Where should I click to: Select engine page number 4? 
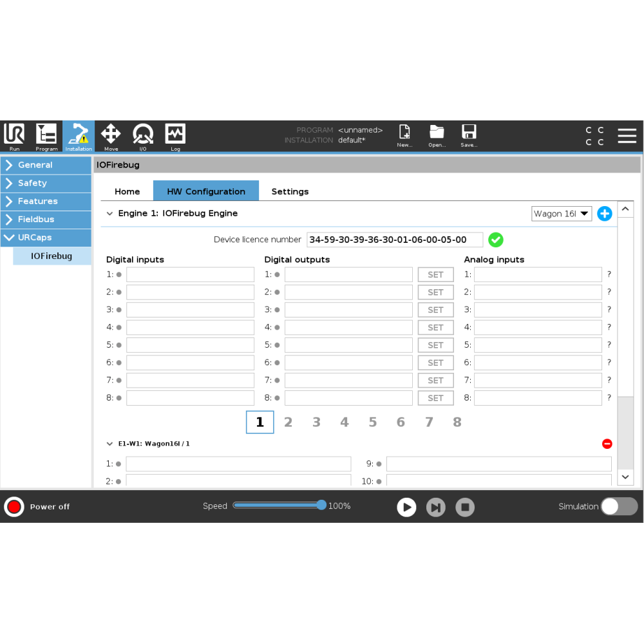click(x=345, y=422)
